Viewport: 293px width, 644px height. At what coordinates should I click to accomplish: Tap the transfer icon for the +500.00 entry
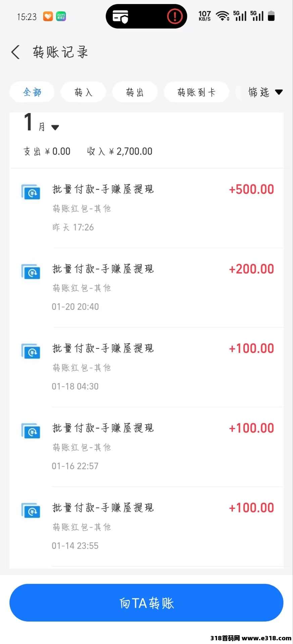tap(31, 192)
